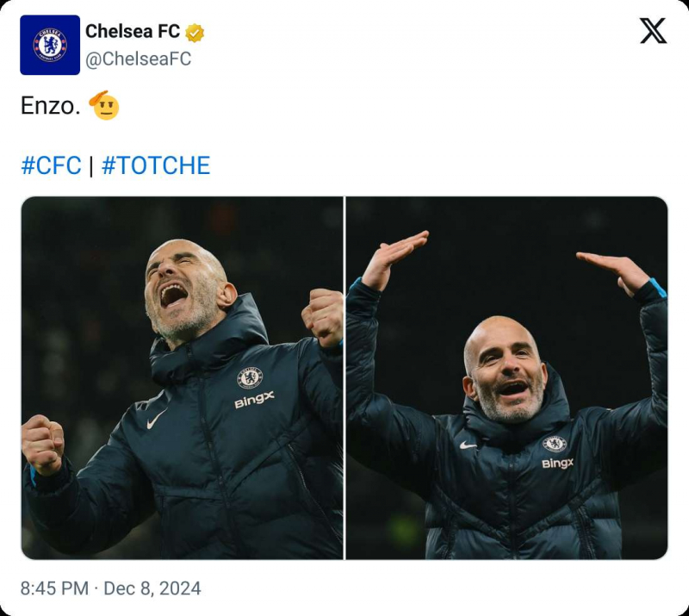Click the BingX logo in right photo
Image resolution: width=689 pixels, height=616 pixels.
(x=557, y=464)
